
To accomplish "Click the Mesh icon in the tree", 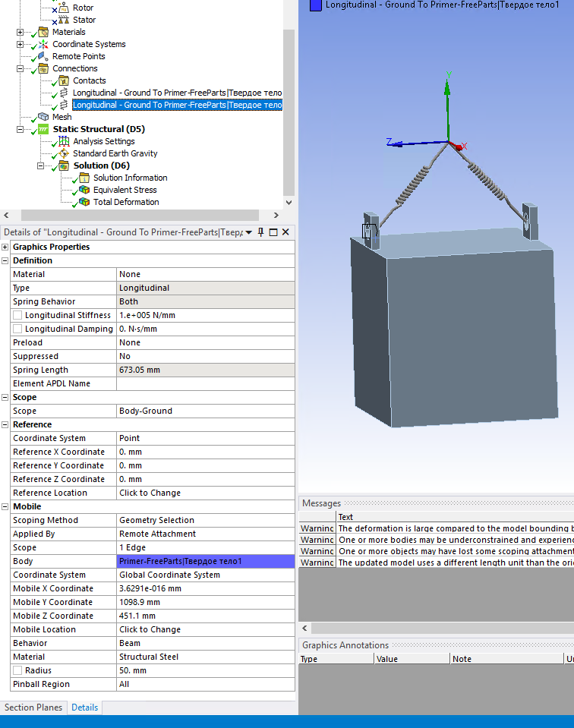I will tap(44, 117).
